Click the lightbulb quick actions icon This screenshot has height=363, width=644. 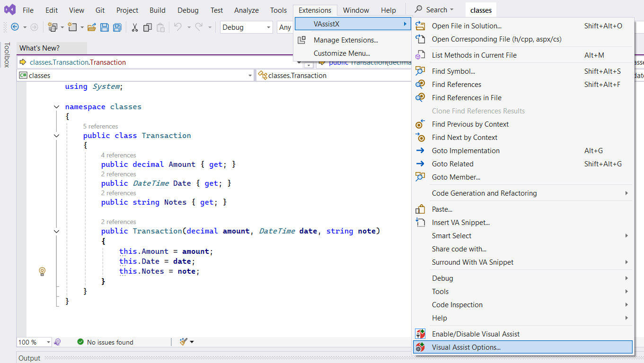tap(42, 271)
